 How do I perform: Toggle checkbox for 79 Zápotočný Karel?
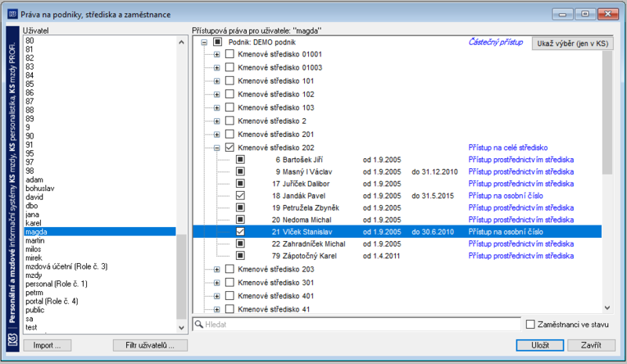coord(240,255)
